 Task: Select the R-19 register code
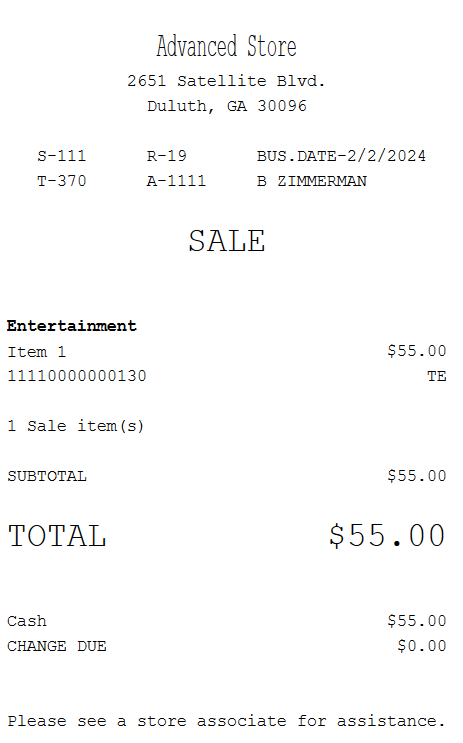pyautogui.click(x=166, y=156)
